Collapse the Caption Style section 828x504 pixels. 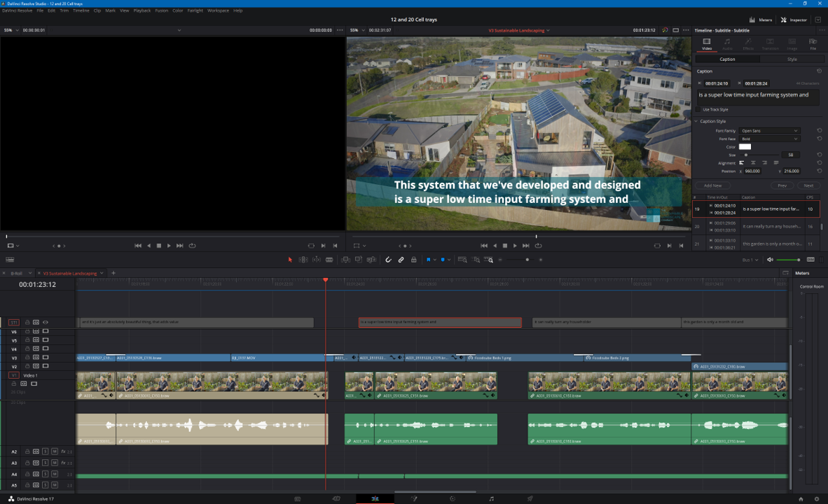(x=696, y=121)
